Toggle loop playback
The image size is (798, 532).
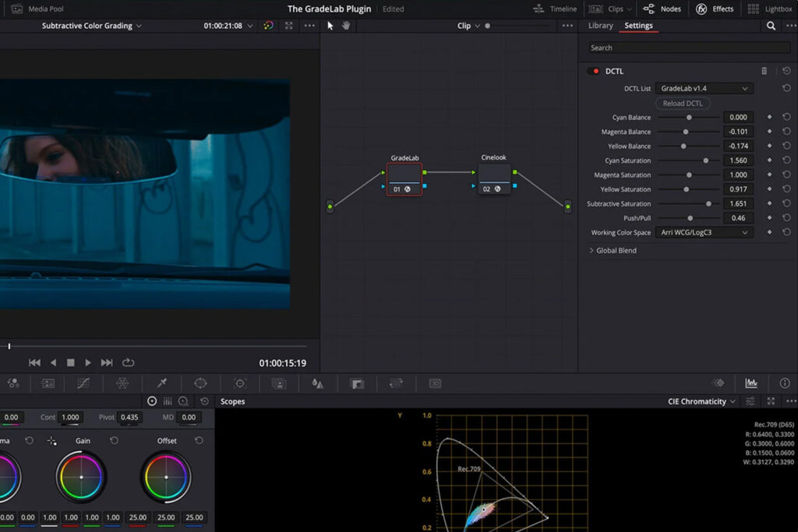[x=129, y=363]
